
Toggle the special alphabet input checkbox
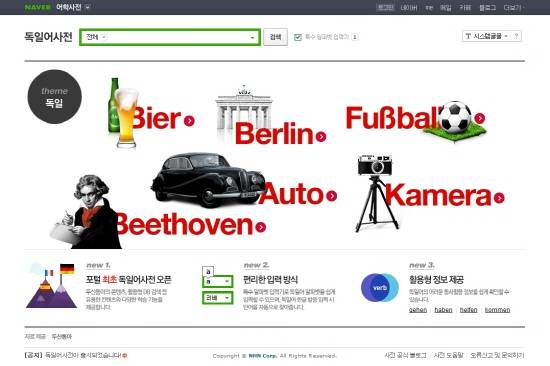tap(297, 37)
